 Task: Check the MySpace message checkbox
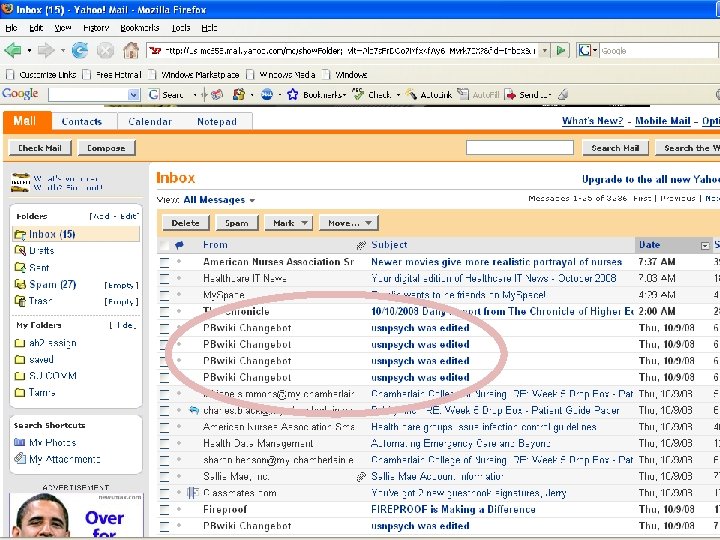pos(164,295)
